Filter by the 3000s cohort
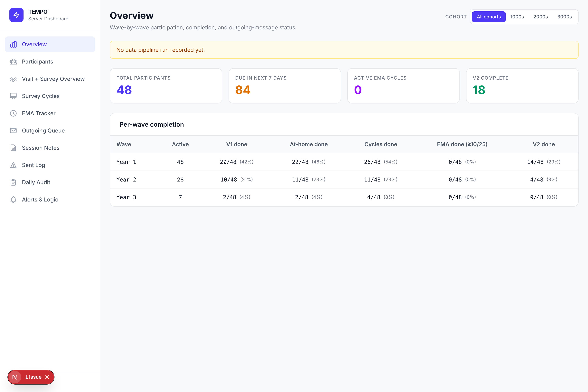Viewport: 588px width, 392px height. coord(564,17)
